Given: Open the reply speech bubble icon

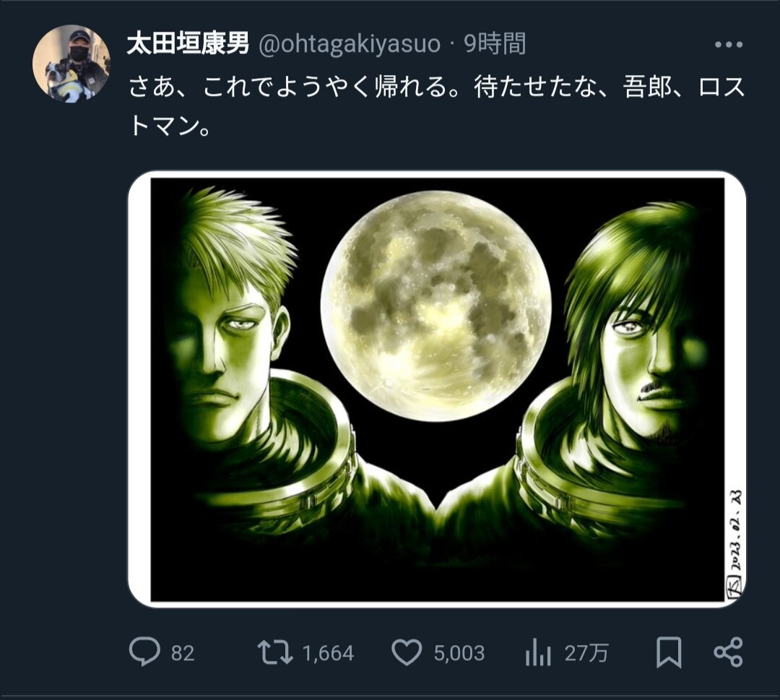Looking at the screenshot, I should coord(144,653).
